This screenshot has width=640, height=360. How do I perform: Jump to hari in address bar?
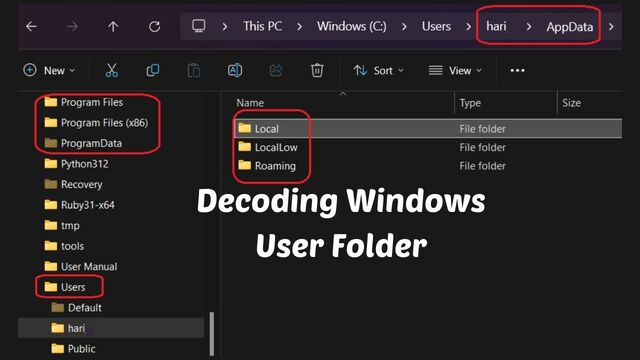coord(496,27)
